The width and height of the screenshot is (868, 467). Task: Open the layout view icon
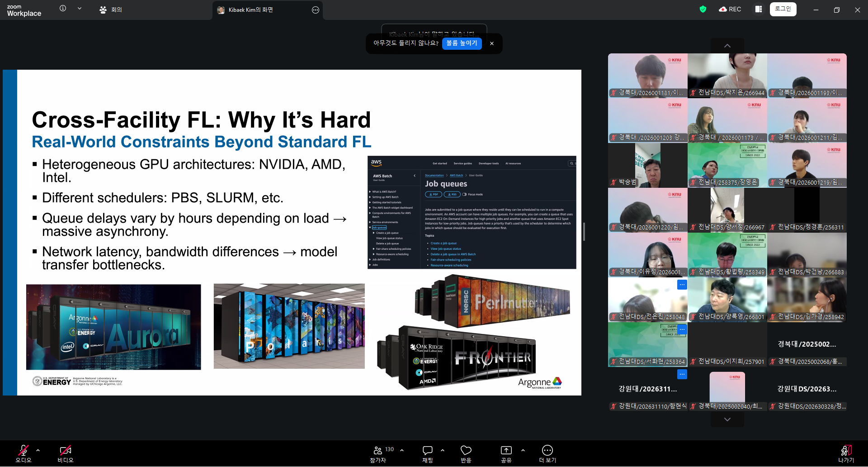click(758, 9)
